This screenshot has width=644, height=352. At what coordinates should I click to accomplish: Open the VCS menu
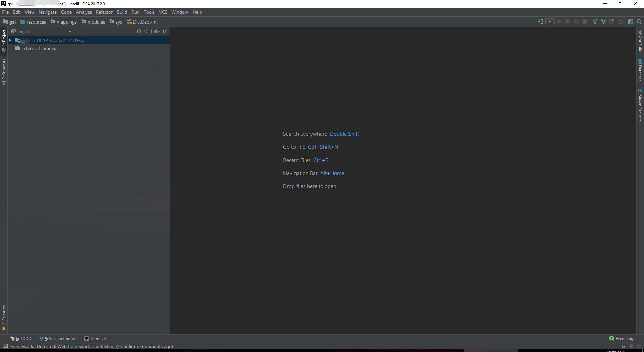(163, 12)
